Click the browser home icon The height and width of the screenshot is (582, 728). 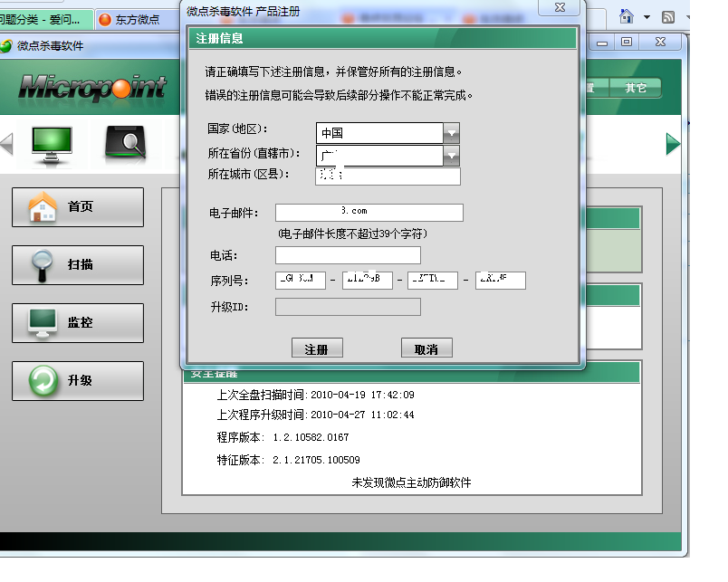coord(627,16)
